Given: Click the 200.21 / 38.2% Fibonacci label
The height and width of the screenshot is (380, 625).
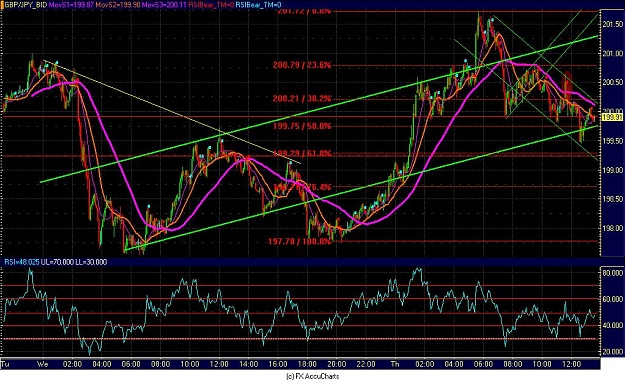Looking at the screenshot, I should pyautogui.click(x=302, y=98).
